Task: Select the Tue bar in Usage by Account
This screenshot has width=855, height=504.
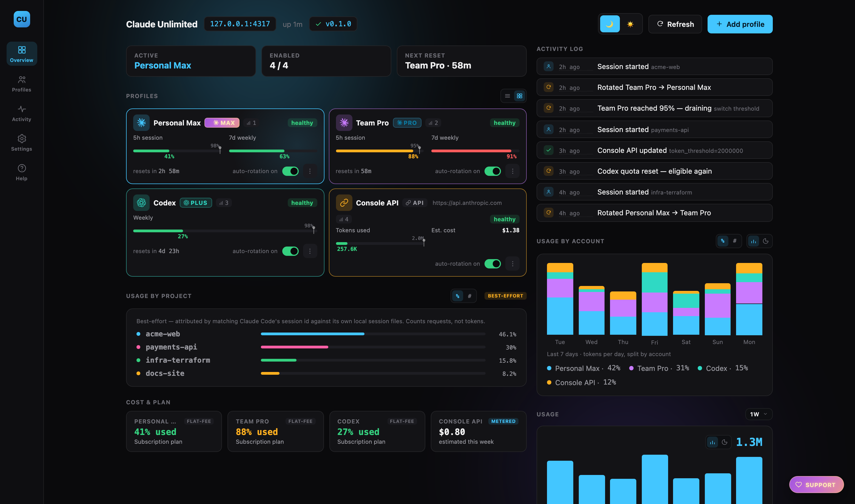Action: coord(560,299)
